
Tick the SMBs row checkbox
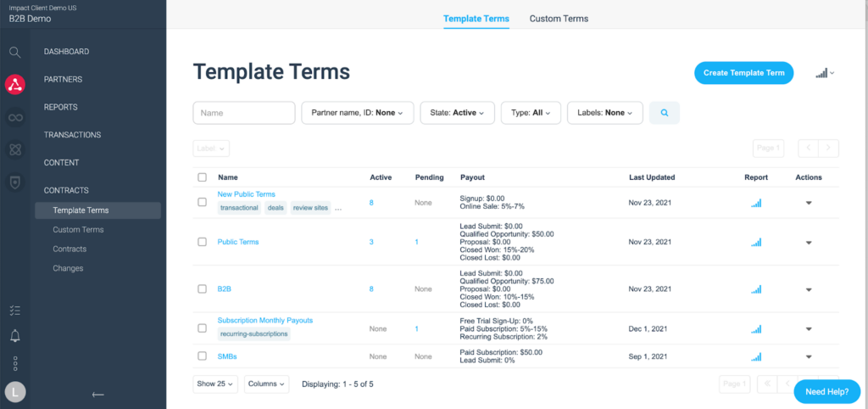tap(202, 356)
